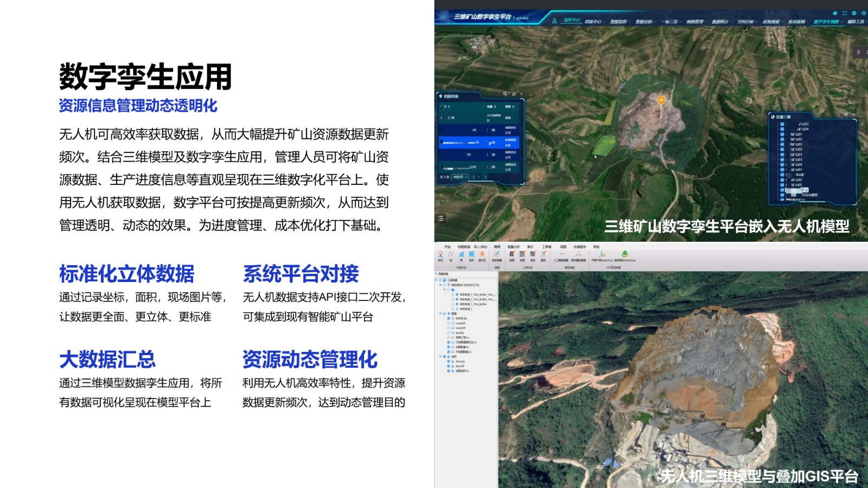Switch to the 测量分析 ribbon tab

pos(513,247)
